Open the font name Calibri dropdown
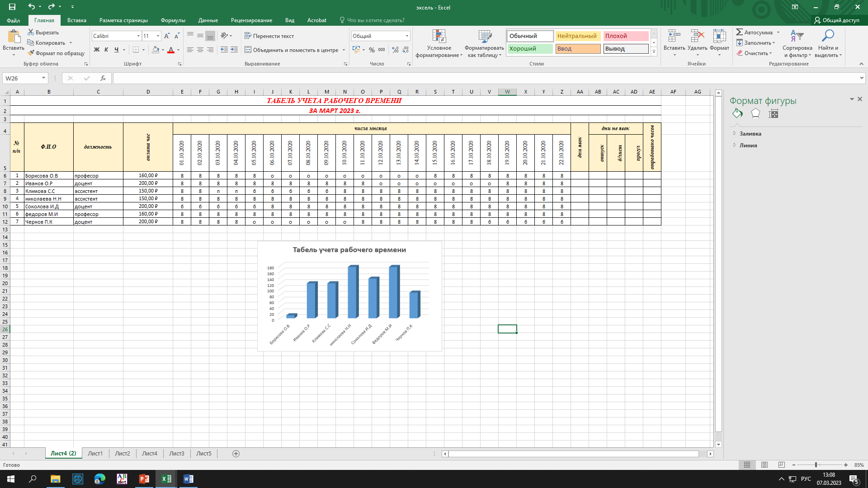This screenshot has height=488, width=868. point(138,36)
